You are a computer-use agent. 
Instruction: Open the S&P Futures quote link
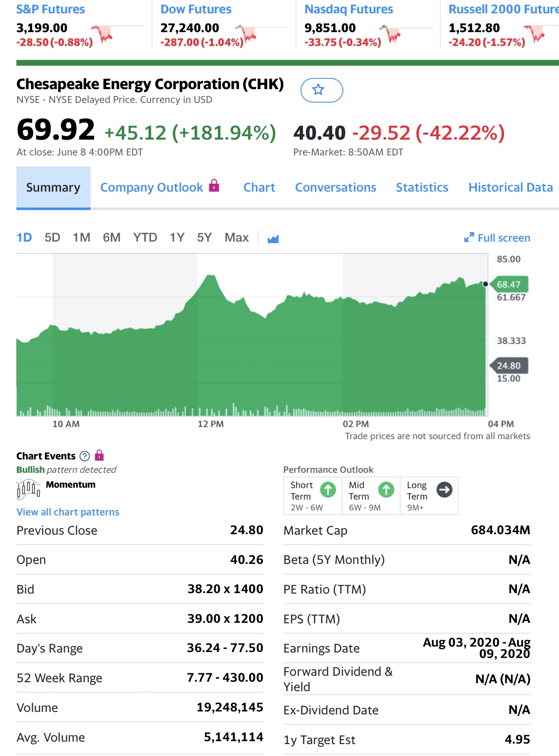point(51,9)
